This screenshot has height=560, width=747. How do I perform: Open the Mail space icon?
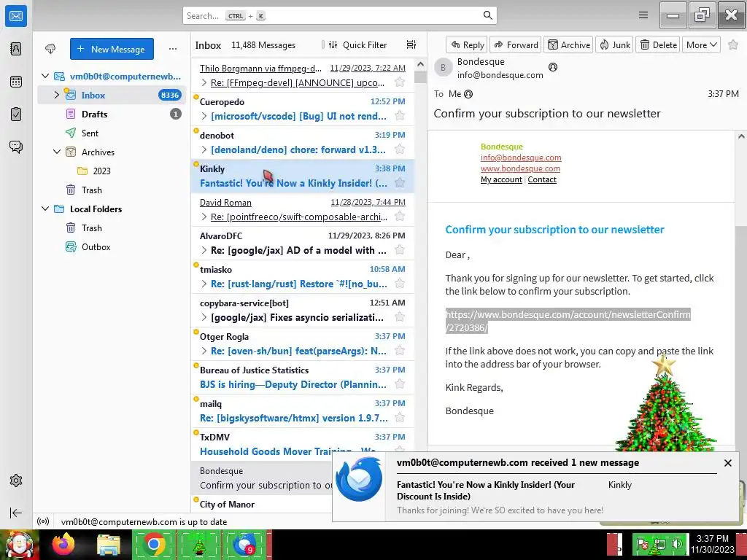click(16, 16)
